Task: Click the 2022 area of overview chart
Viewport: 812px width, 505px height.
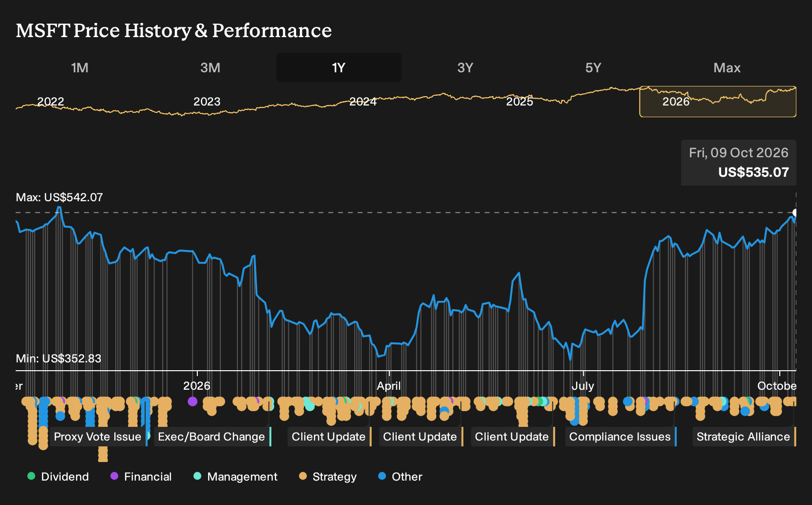Action: pyautogui.click(x=51, y=102)
